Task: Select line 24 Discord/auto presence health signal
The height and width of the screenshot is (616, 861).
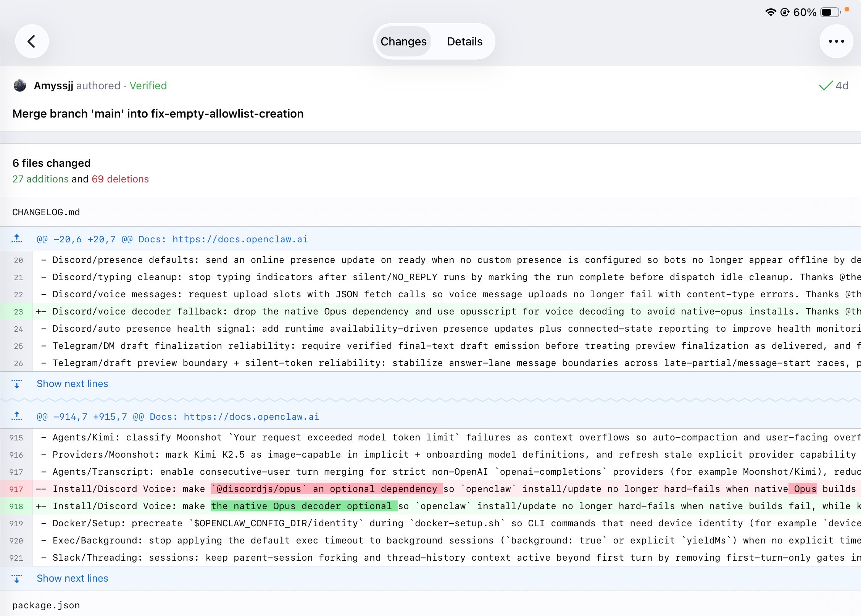Action: pos(430,329)
